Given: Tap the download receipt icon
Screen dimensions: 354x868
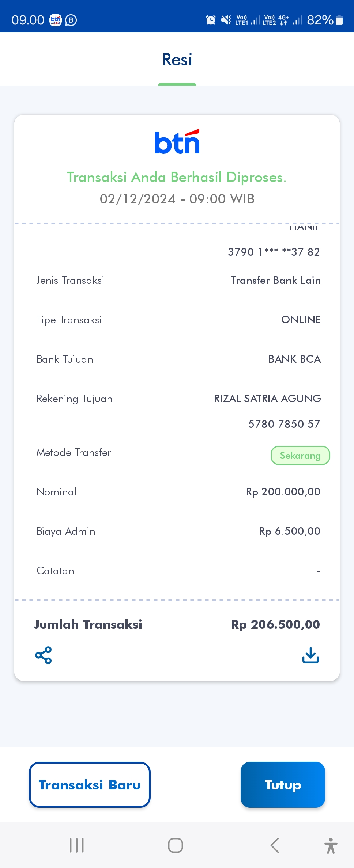Looking at the screenshot, I should click(x=310, y=655).
